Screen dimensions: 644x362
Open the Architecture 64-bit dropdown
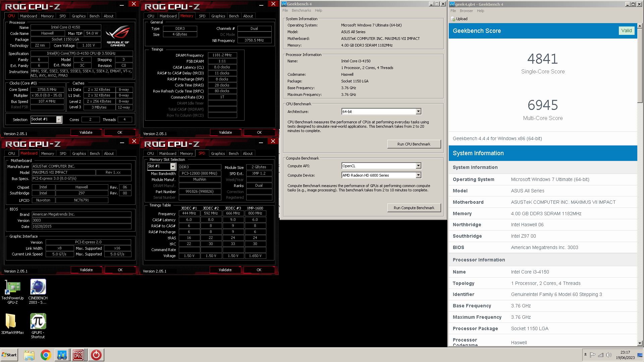tap(418, 111)
